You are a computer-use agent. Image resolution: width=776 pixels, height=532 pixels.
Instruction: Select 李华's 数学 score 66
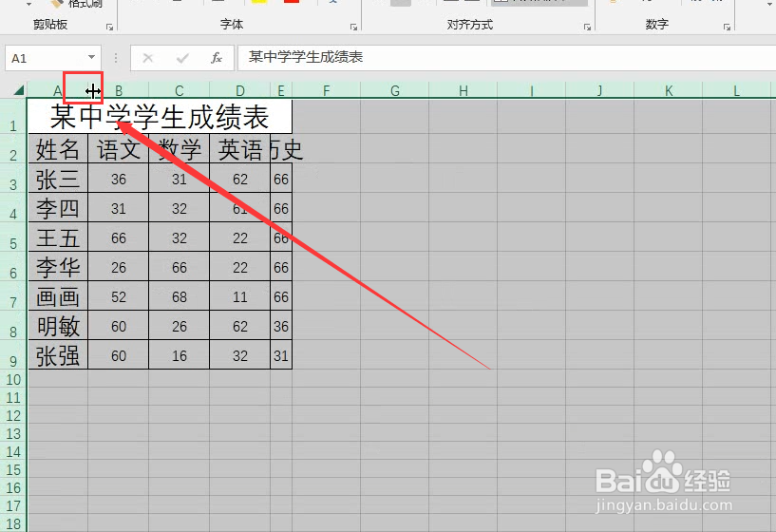click(180, 267)
